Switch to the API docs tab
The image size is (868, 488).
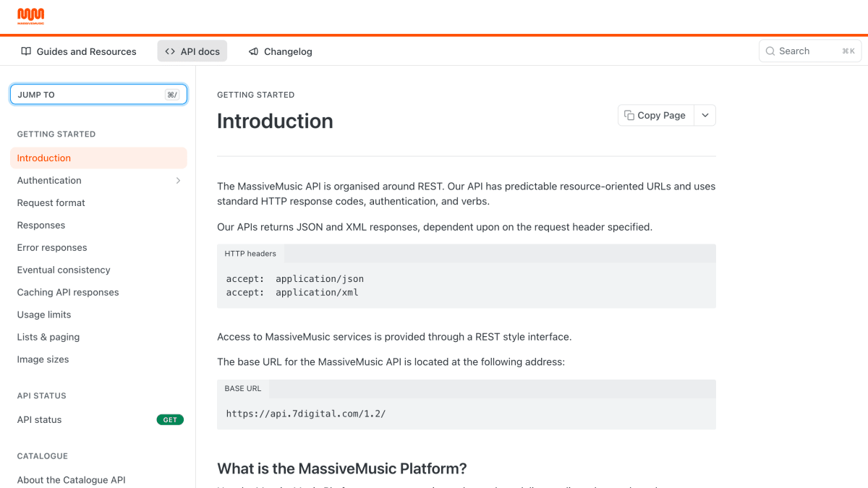point(192,51)
